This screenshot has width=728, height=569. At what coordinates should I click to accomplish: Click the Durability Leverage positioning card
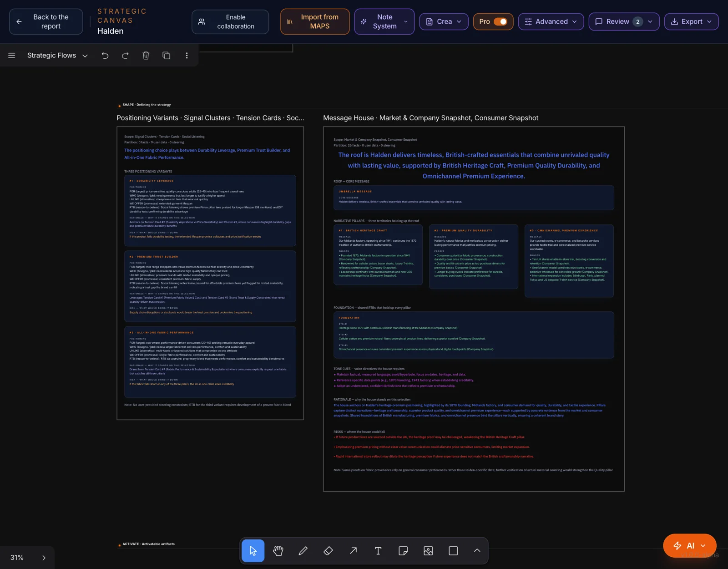coord(210,210)
